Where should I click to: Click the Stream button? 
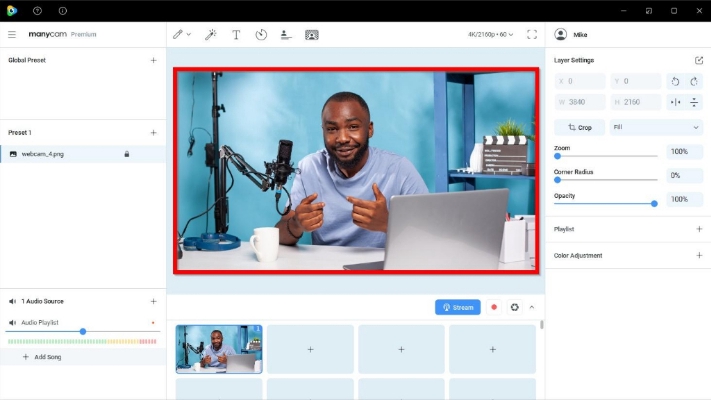[x=457, y=307]
